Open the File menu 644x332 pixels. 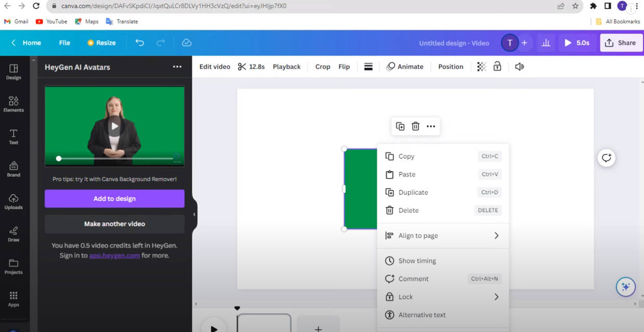point(64,43)
